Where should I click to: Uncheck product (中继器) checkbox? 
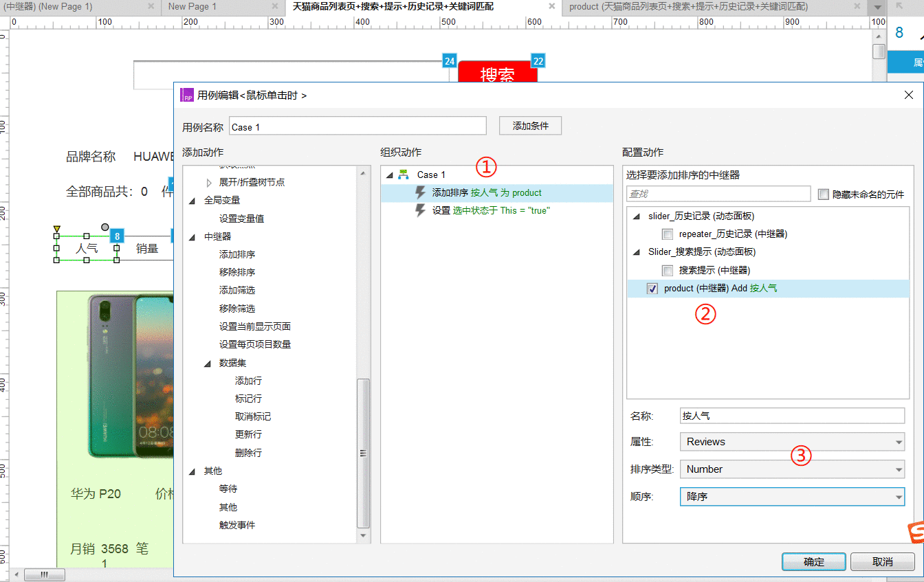652,289
